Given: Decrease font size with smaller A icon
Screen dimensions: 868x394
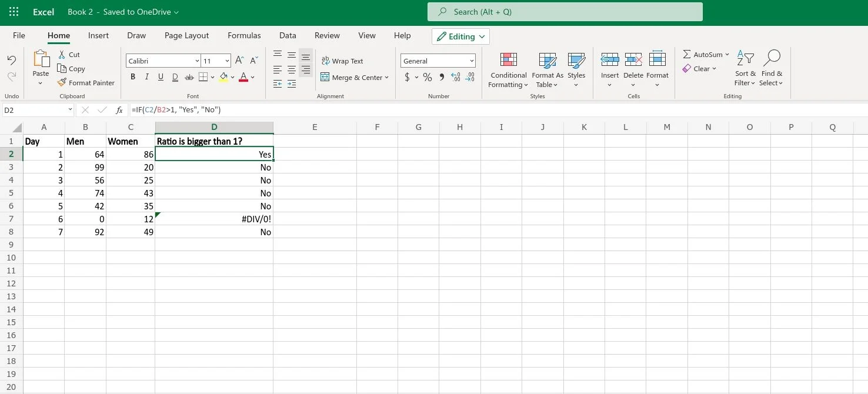Looking at the screenshot, I should click(254, 61).
